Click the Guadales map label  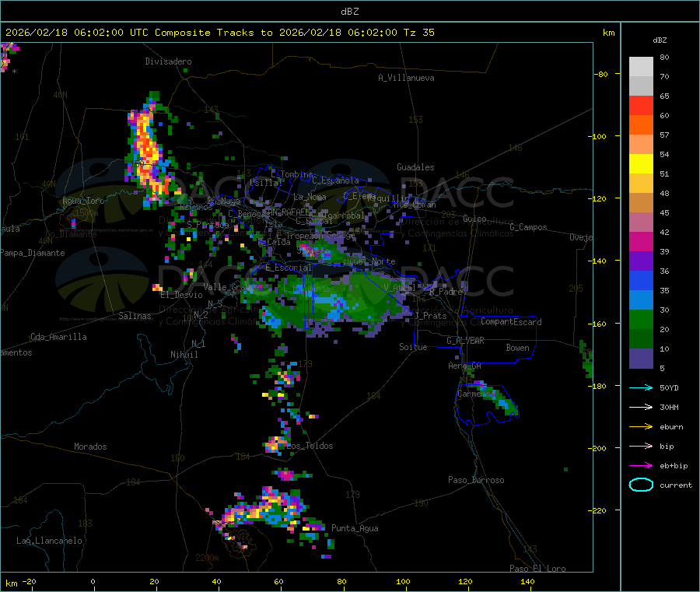tap(415, 167)
